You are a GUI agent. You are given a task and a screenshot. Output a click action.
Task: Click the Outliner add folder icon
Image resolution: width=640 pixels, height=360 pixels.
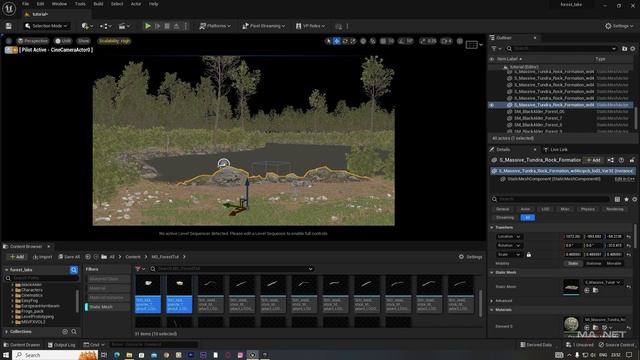click(624, 49)
